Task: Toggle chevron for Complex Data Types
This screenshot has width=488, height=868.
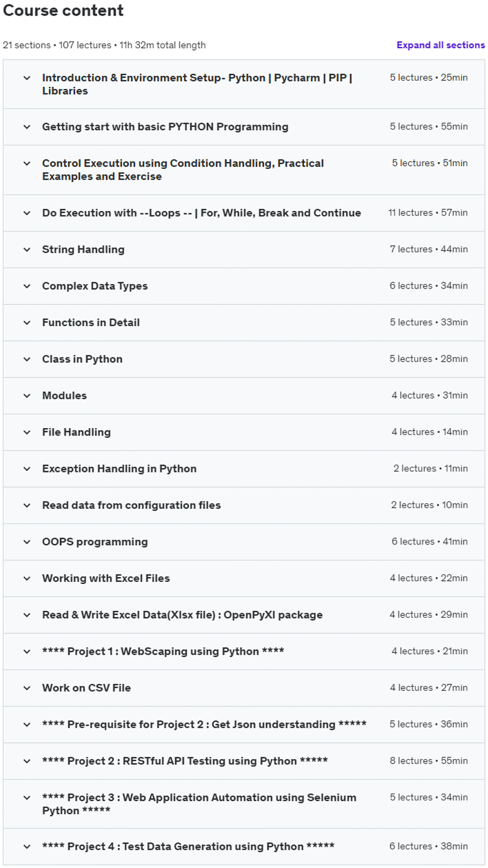Action: 26,286
